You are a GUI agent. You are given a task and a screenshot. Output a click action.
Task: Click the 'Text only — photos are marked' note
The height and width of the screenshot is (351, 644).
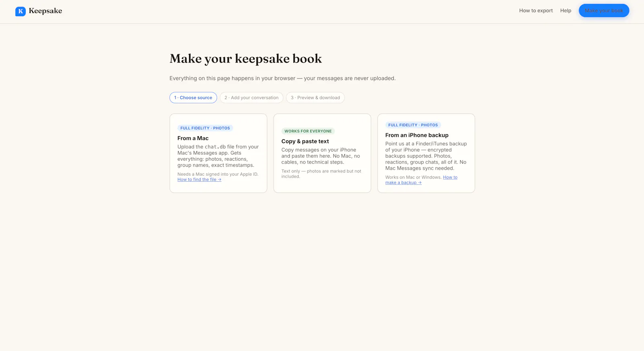coord(321,174)
